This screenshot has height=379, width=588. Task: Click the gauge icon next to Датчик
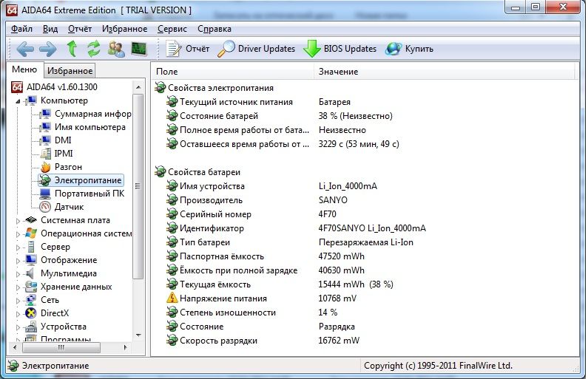click(45, 207)
